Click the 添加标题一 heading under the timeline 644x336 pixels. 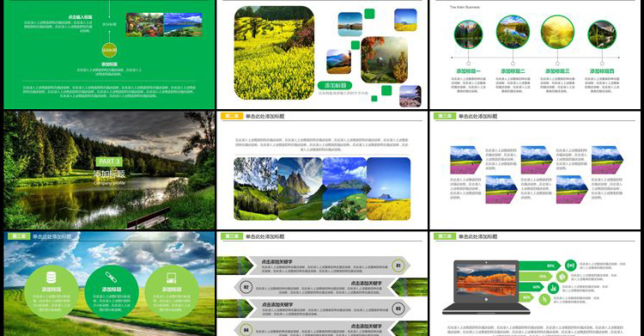click(x=468, y=71)
